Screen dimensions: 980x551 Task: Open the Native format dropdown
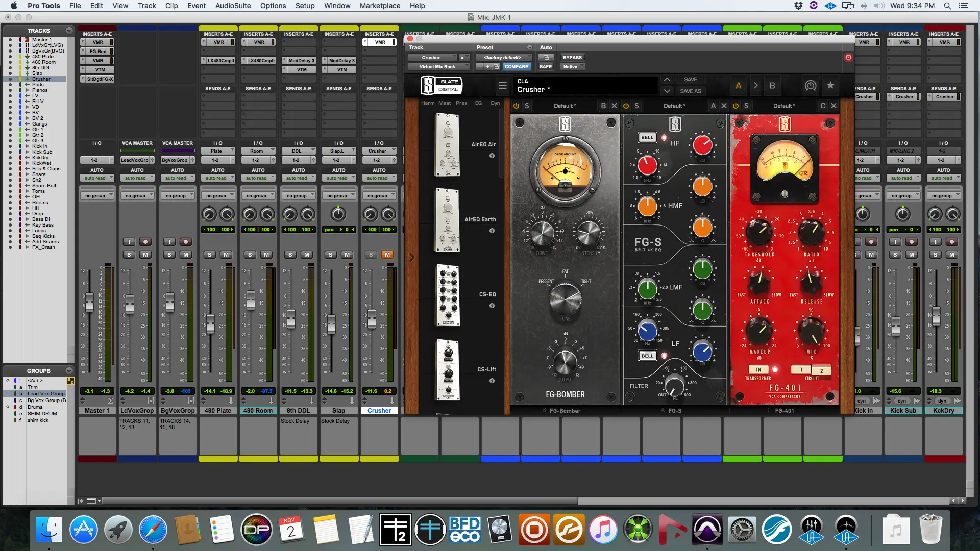(x=573, y=67)
